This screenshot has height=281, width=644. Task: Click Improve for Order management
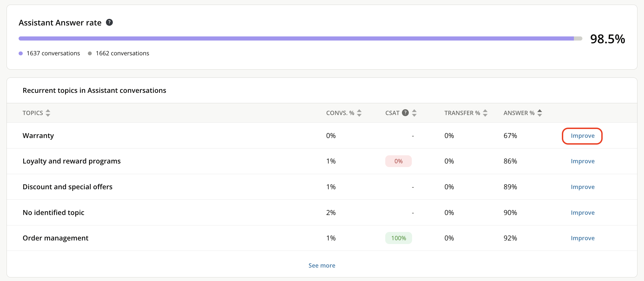pos(582,238)
